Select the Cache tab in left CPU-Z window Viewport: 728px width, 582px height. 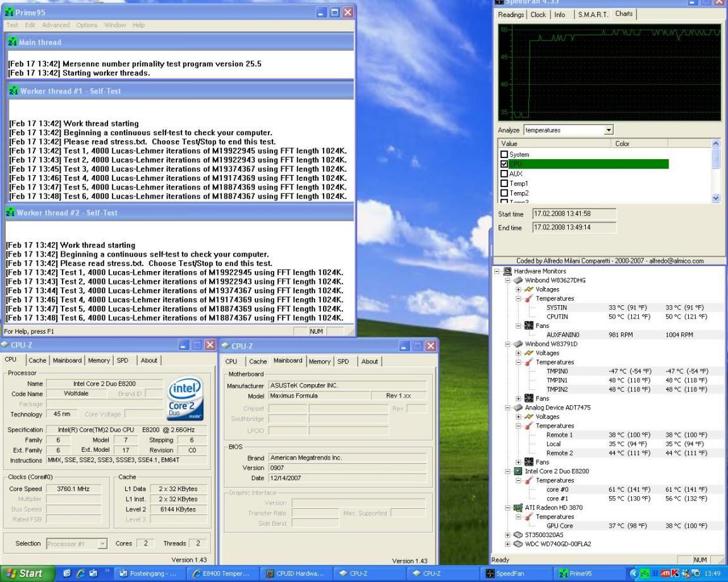37,361
